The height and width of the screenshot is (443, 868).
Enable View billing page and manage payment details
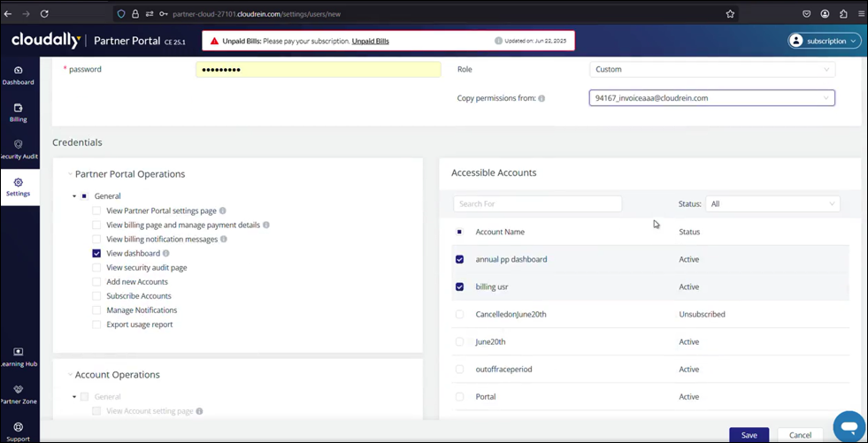[x=96, y=225]
